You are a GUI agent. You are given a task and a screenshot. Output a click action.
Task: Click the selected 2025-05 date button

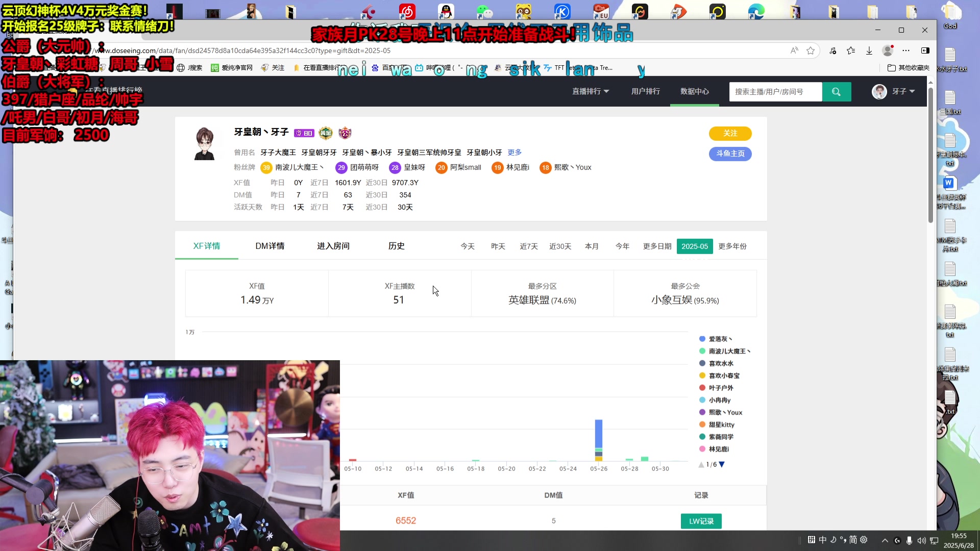pos(695,246)
